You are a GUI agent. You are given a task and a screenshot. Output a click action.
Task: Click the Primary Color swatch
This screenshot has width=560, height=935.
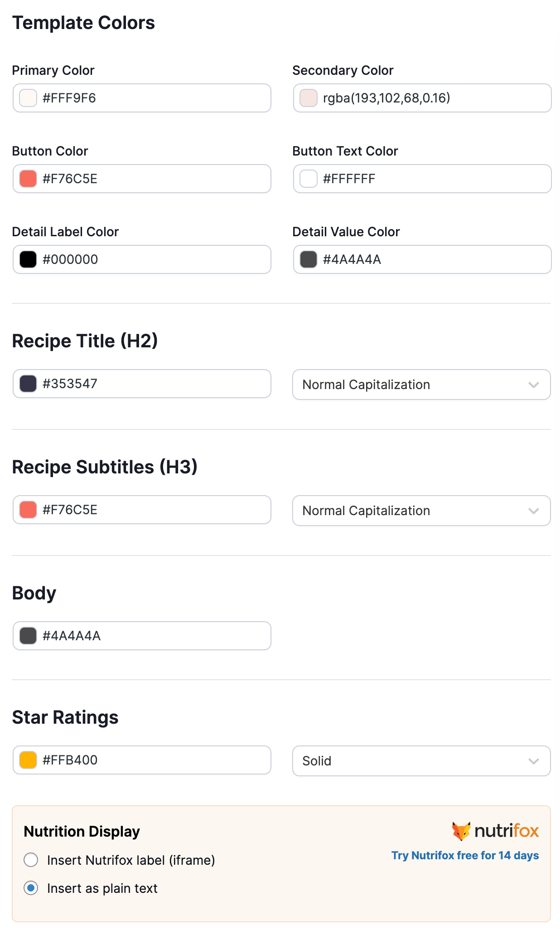click(28, 98)
